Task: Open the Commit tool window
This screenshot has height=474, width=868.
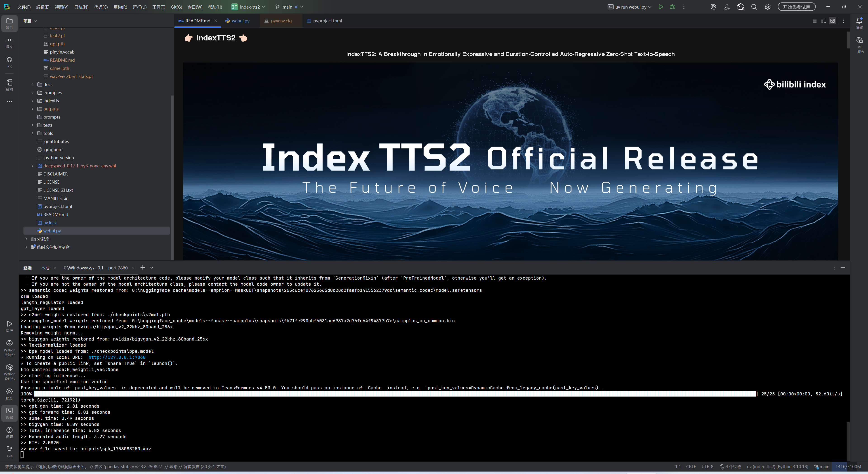Action: coord(9,43)
